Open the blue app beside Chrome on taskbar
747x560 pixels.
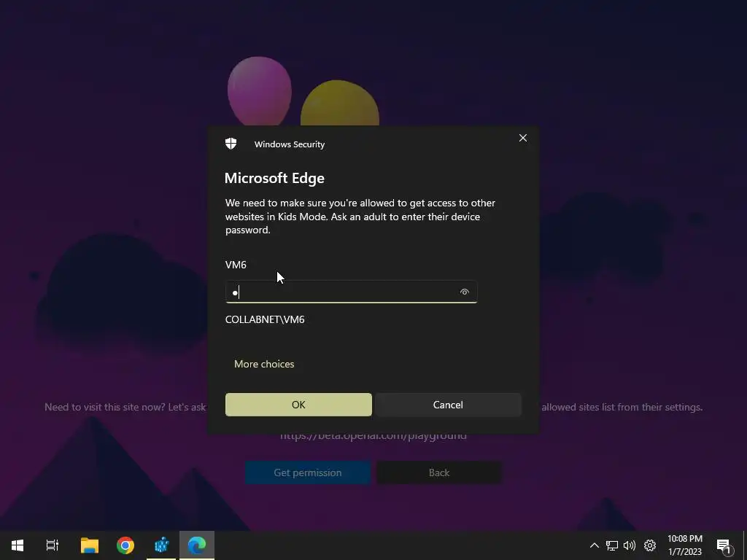(161, 545)
